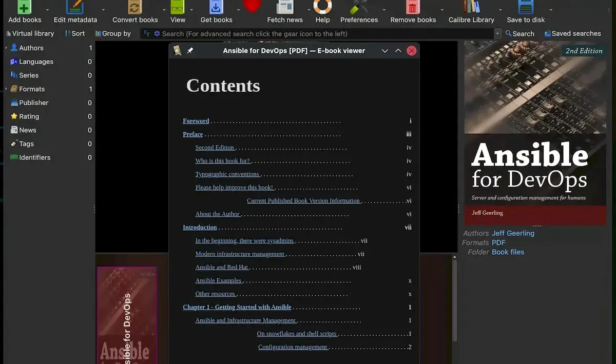Open the Group by menu
This screenshot has height=364, width=616.
click(x=113, y=33)
